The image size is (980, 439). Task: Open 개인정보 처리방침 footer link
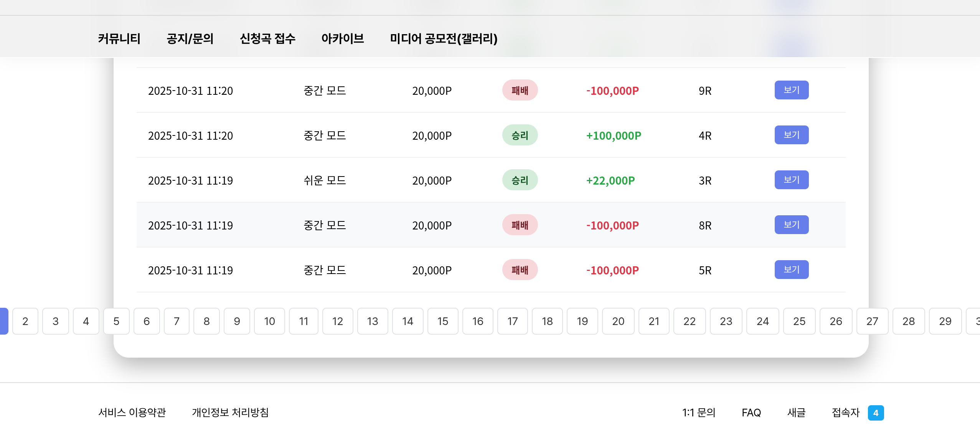pos(230,413)
